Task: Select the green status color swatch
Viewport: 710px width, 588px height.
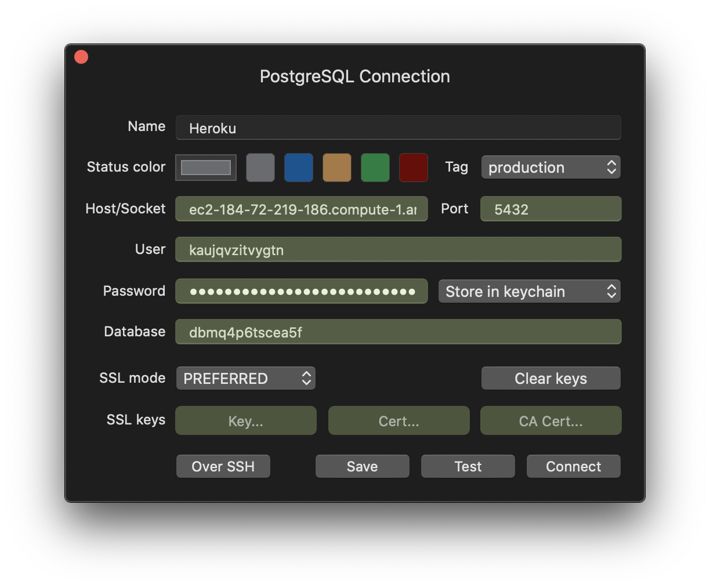Action: coord(375,167)
